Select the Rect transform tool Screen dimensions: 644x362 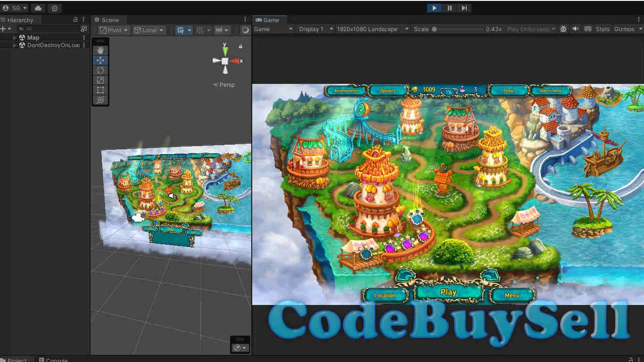[100, 90]
